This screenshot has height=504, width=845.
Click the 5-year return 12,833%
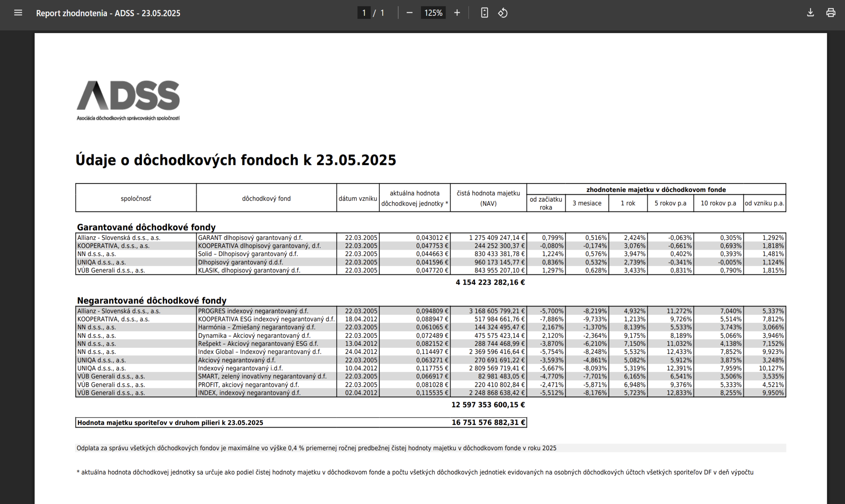[679, 393]
